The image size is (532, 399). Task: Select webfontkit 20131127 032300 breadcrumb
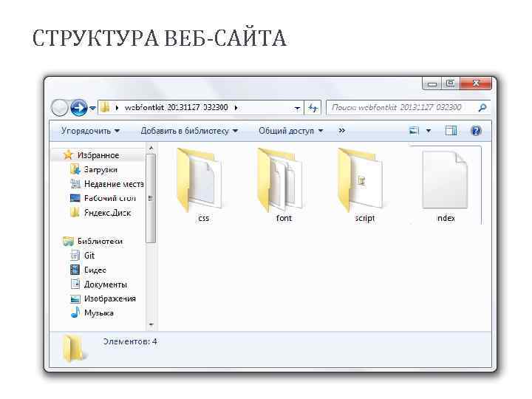(x=176, y=108)
